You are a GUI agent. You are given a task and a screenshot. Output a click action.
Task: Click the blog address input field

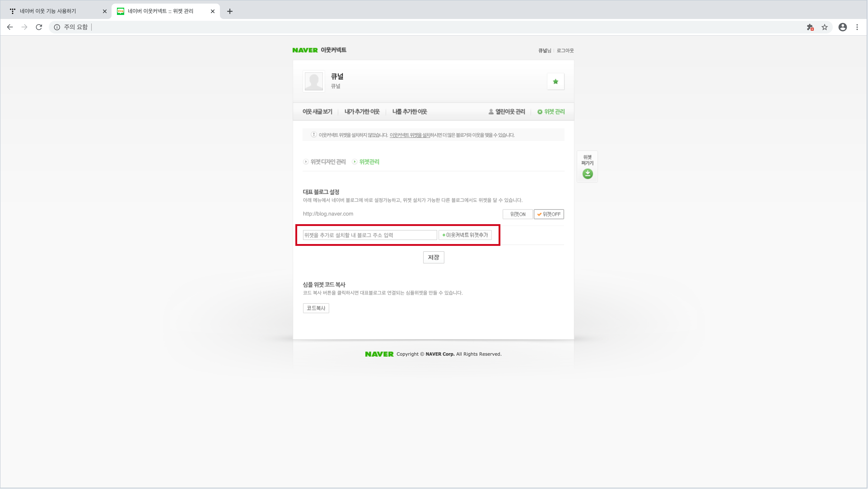370,235
